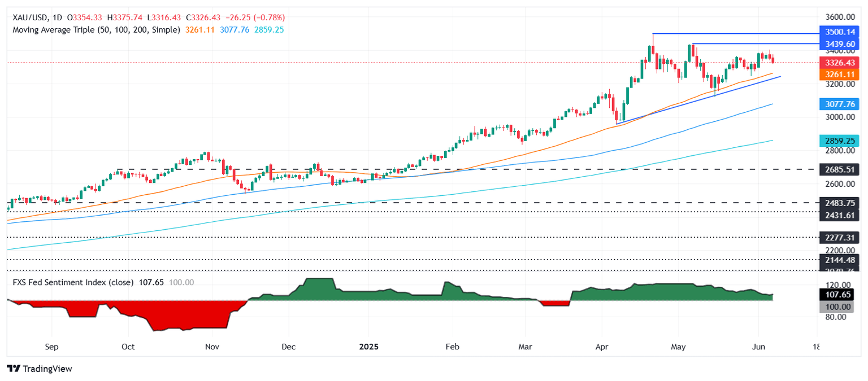Viewport: 868px width, 381px height.
Task: Click the 2483.75 price level label
Action: [x=839, y=202]
